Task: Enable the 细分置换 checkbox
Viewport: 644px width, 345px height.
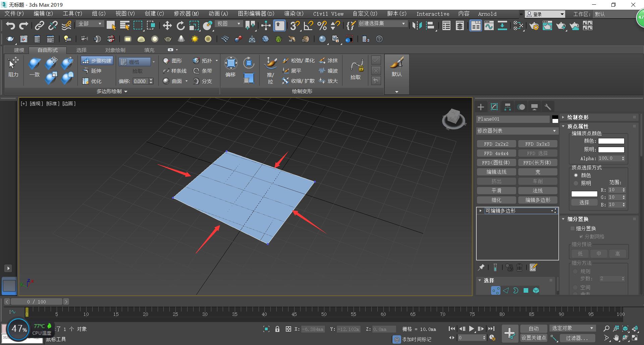Action: (573, 228)
